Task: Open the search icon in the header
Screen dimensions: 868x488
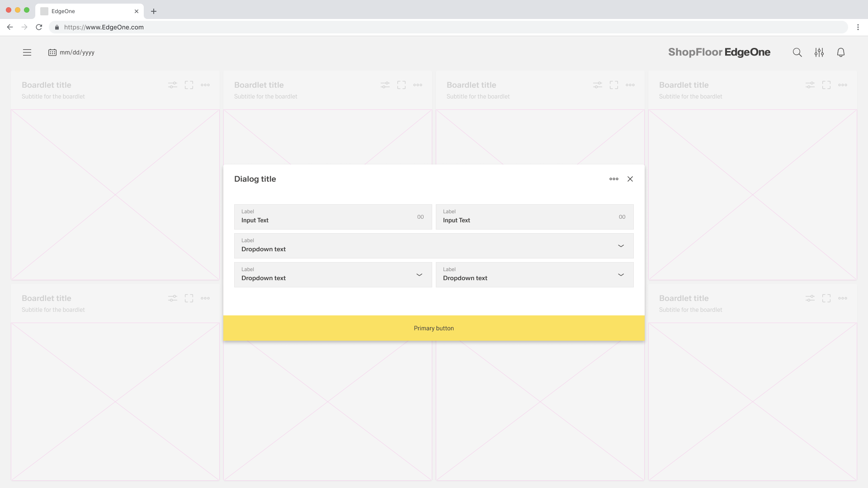Action: pos(797,52)
